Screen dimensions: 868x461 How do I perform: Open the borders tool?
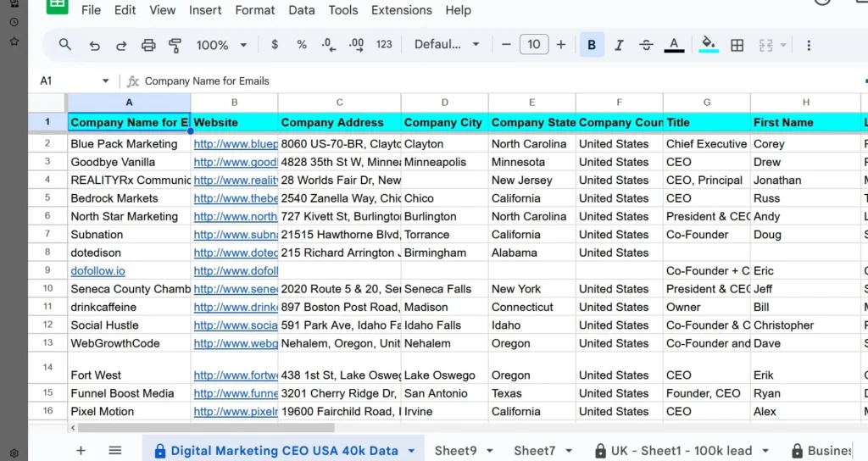tap(737, 46)
